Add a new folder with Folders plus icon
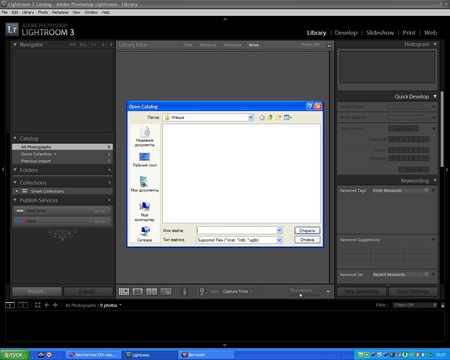The height and width of the screenshot is (360, 450). click(109, 170)
